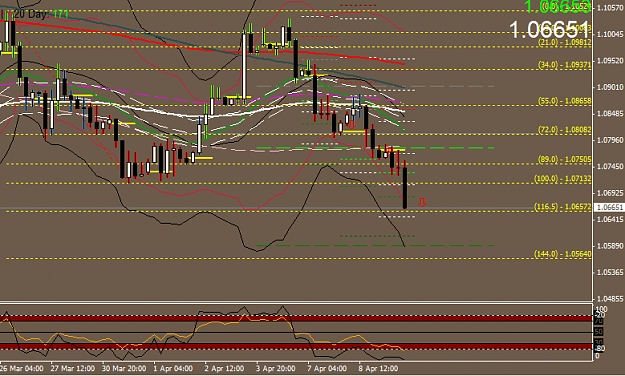Click the red sell arrow beside the latest candle
The width and height of the screenshot is (625, 376).
423,203
